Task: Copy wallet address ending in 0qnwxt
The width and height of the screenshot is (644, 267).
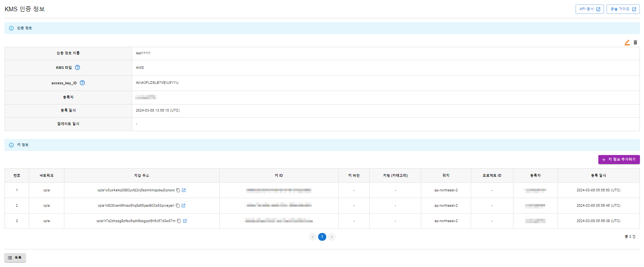Action: (x=178, y=190)
